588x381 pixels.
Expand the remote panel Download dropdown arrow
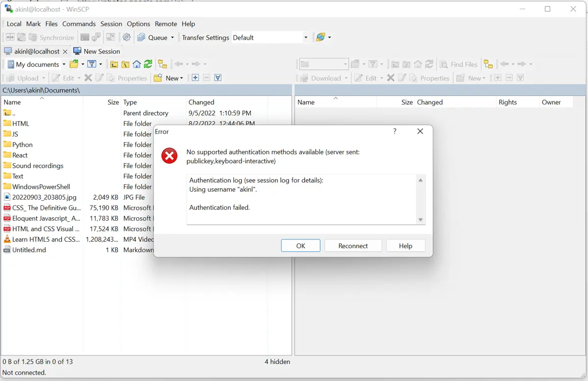coord(346,78)
